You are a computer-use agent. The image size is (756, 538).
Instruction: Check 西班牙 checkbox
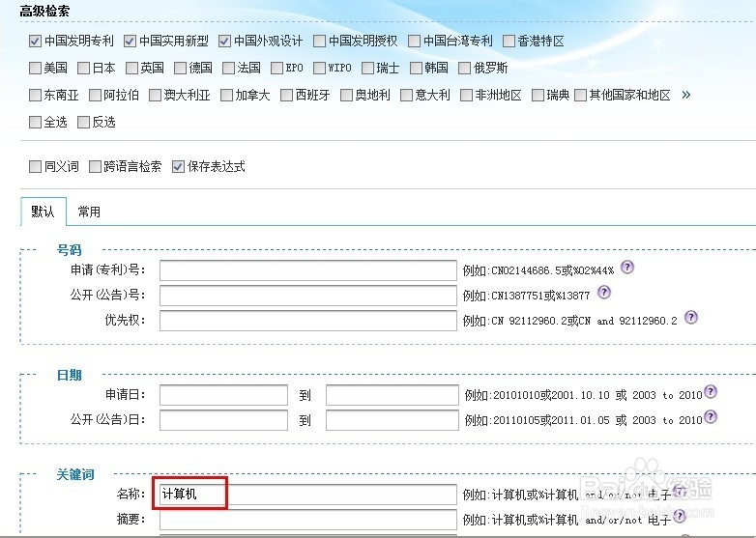(x=286, y=95)
